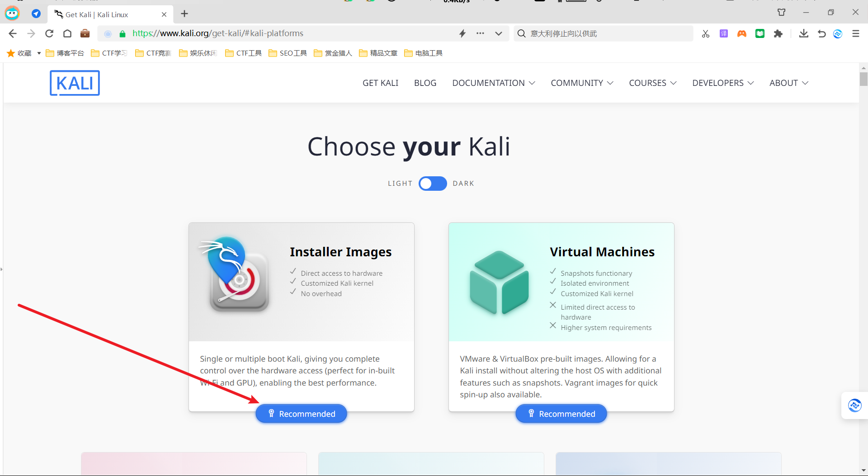Expand the DEVELOPERS dropdown menu

pyautogui.click(x=722, y=83)
